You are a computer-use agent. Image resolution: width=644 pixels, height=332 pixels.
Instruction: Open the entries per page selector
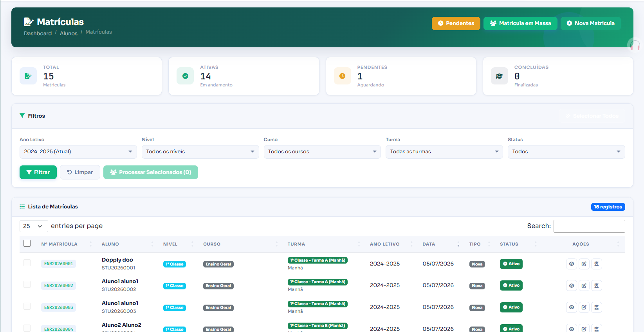34,226
